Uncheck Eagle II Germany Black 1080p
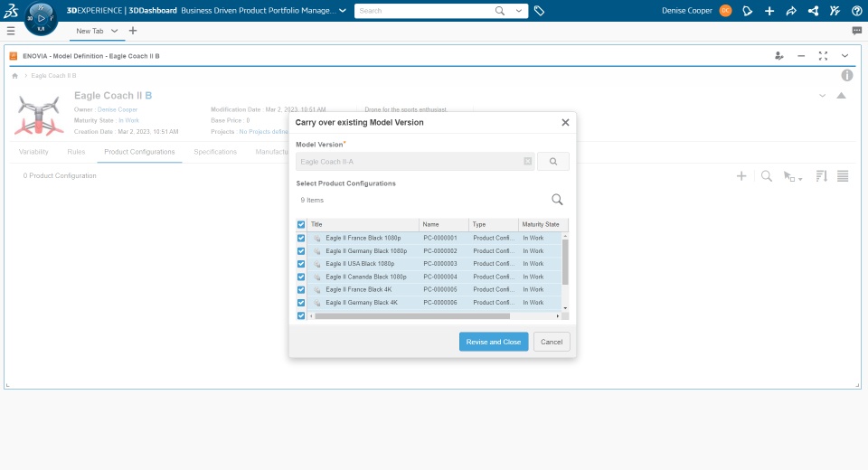Viewport: 868px width, 470px height. [x=301, y=250]
